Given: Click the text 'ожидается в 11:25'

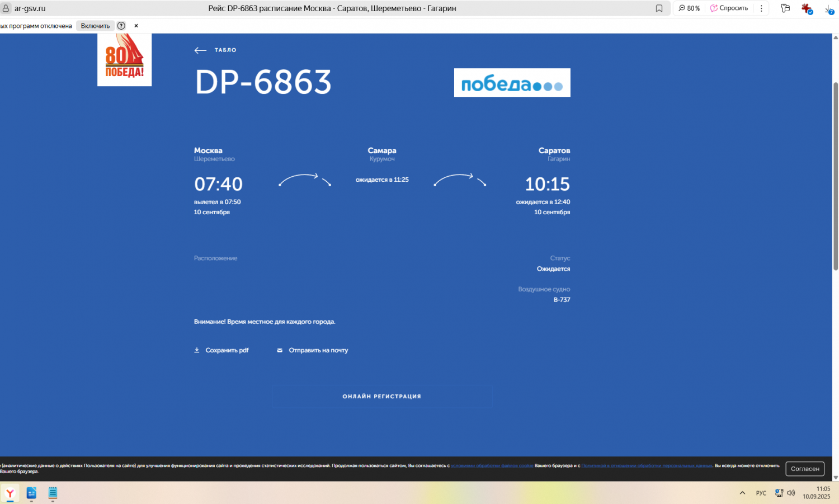Looking at the screenshot, I should click(382, 180).
